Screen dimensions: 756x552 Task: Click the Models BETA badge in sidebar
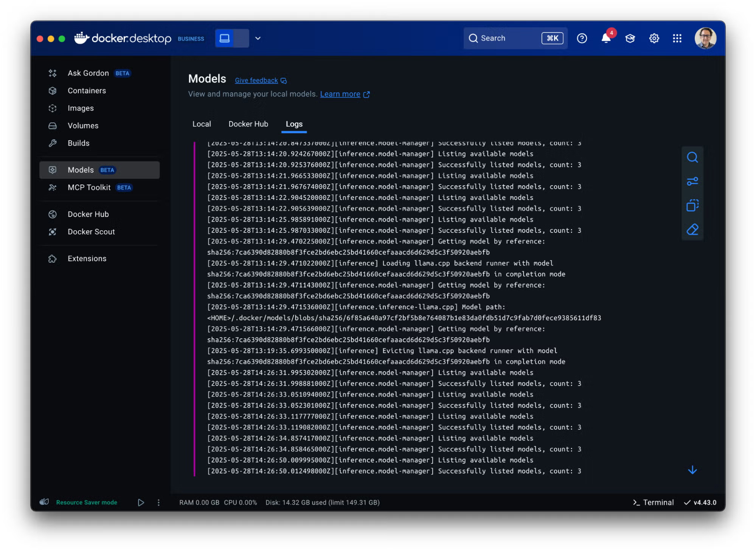coord(107,170)
